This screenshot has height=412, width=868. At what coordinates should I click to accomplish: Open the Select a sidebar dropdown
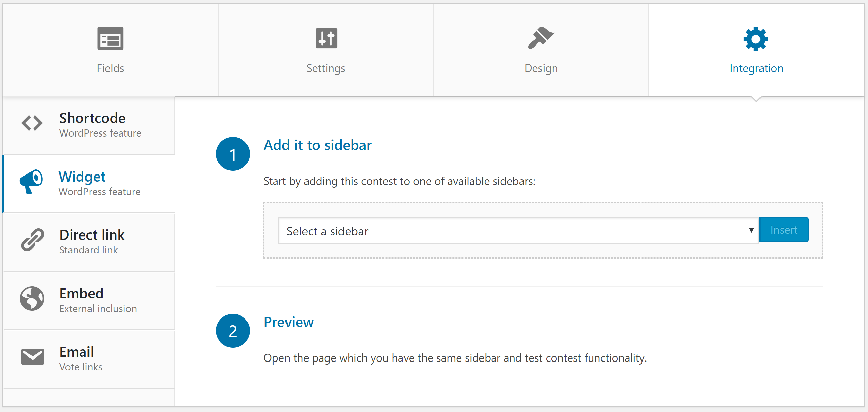click(x=518, y=231)
